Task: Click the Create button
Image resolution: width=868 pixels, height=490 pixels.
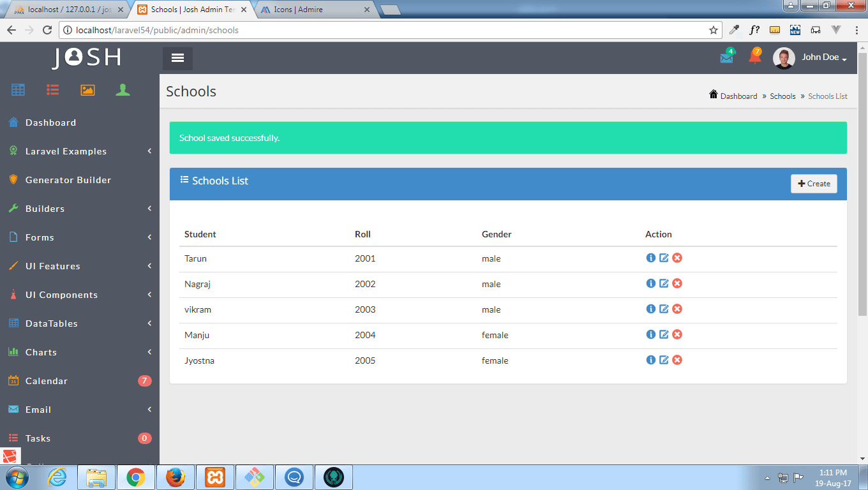Action: [x=814, y=183]
